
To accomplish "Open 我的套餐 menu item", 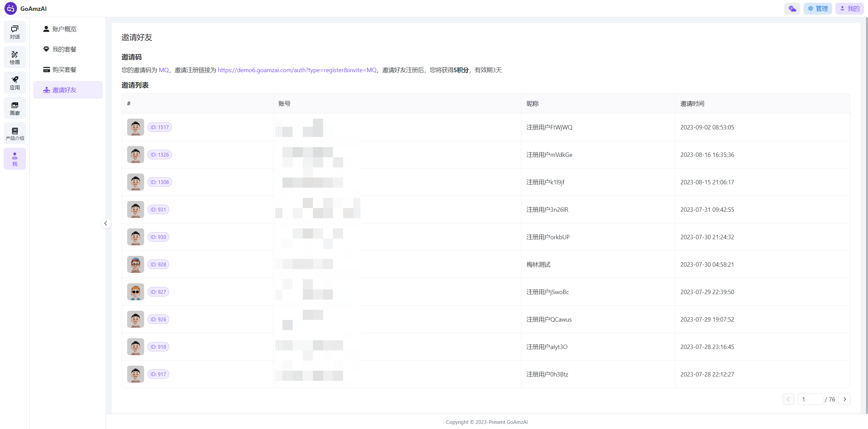I will click(64, 49).
